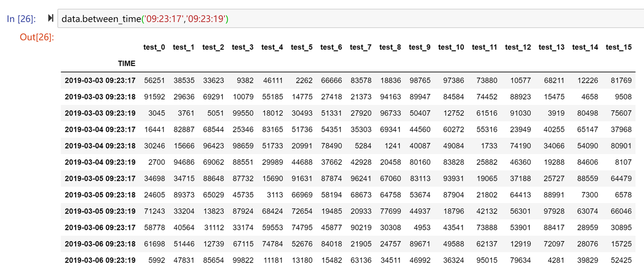Select row label 2019-03-05 09:23:17
The image size is (644, 276).
(x=100, y=179)
